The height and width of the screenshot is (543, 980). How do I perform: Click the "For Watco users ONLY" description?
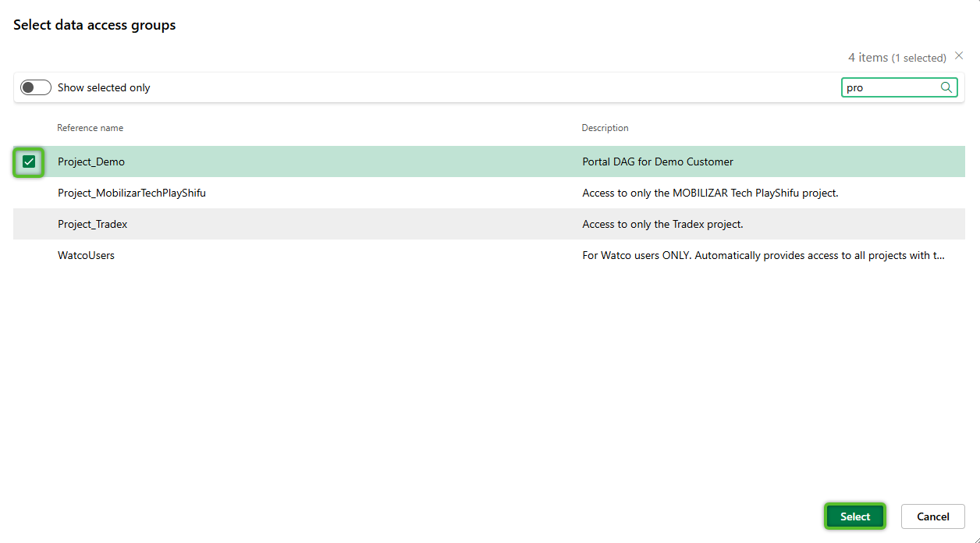(763, 255)
